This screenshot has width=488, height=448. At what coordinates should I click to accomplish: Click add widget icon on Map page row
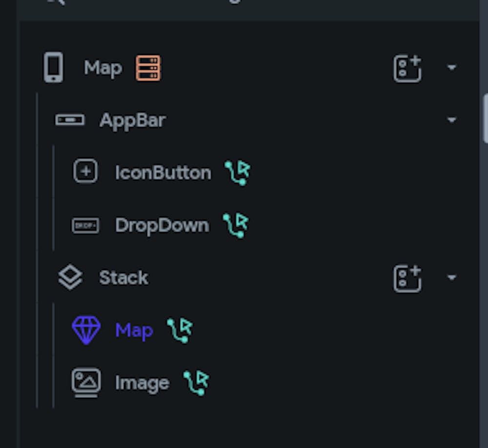[x=407, y=68]
